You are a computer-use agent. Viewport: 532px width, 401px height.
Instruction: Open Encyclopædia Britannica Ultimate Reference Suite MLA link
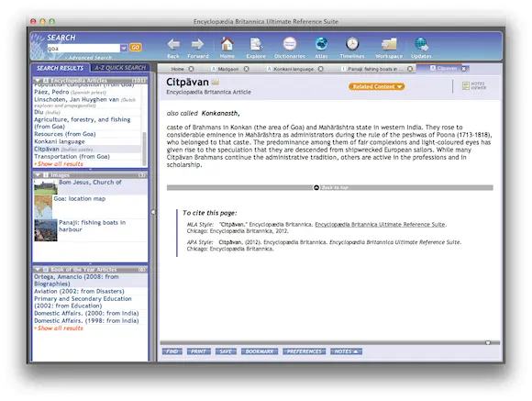[x=380, y=225]
